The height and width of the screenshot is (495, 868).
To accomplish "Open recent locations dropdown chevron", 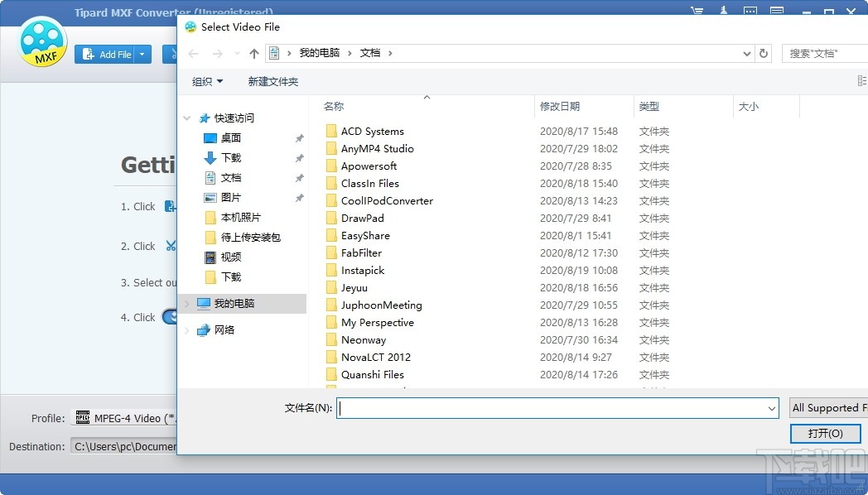I will point(238,53).
